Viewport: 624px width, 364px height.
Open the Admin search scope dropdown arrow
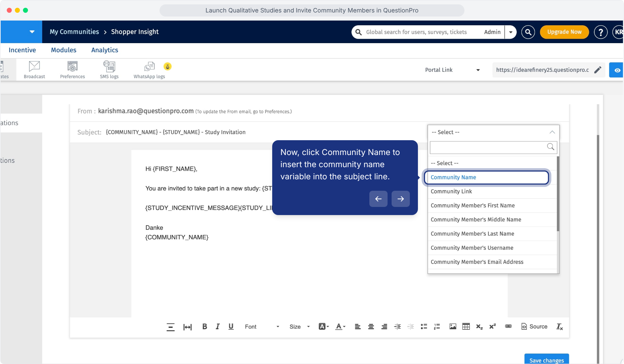pyautogui.click(x=511, y=32)
